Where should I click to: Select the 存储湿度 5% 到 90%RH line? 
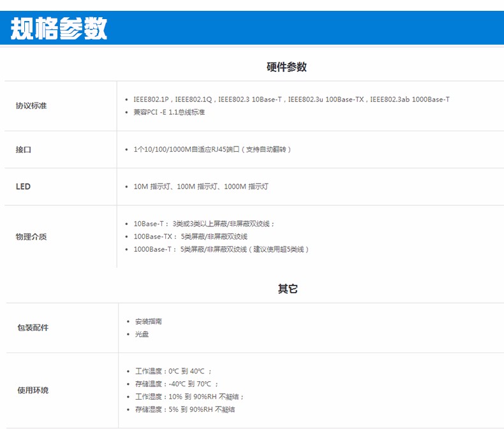coord(185,409)
